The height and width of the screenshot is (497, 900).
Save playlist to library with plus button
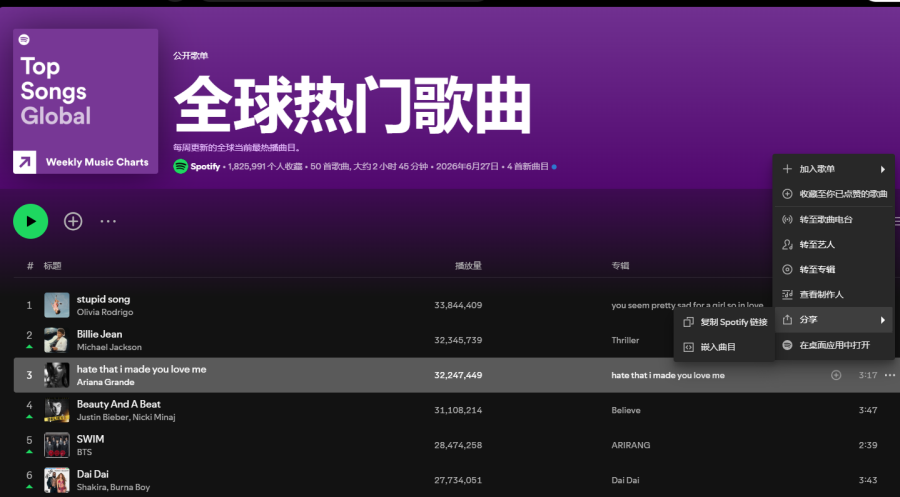pos(73,221)
